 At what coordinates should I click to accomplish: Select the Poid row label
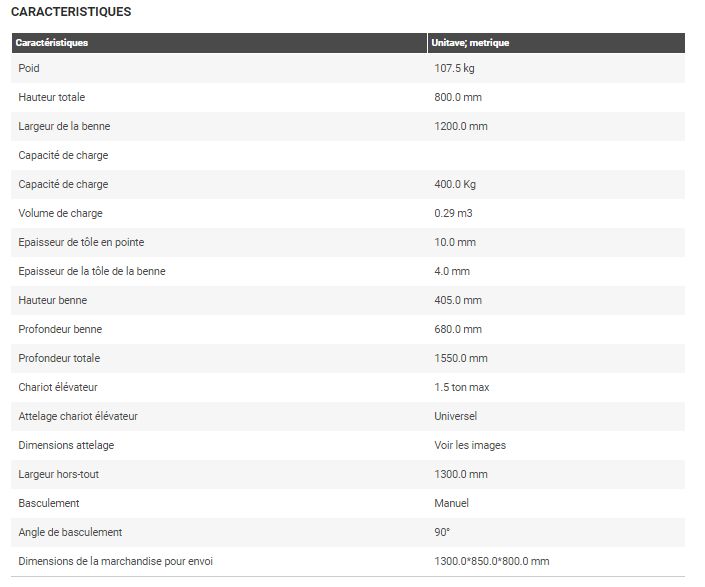(x=29, y=68)
